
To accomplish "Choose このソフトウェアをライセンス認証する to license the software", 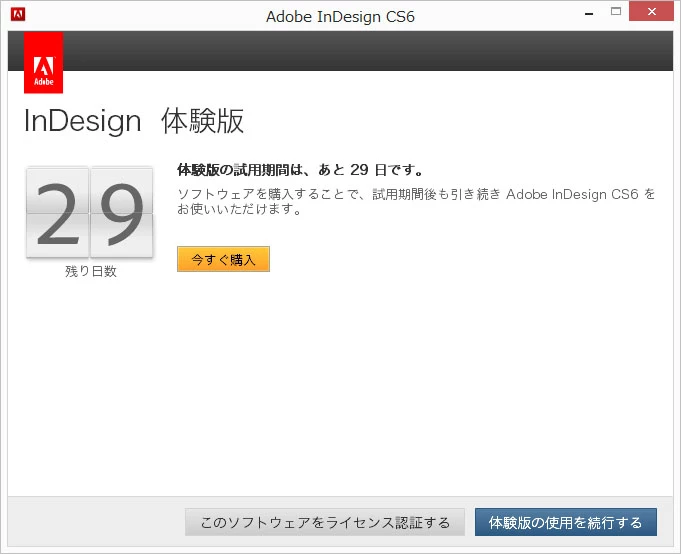I will [x=325, y=522].
